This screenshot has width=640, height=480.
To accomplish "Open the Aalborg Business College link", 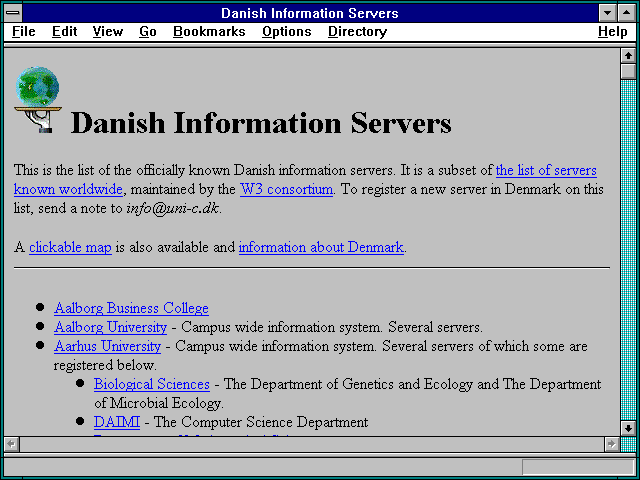I will pos(131,308).
